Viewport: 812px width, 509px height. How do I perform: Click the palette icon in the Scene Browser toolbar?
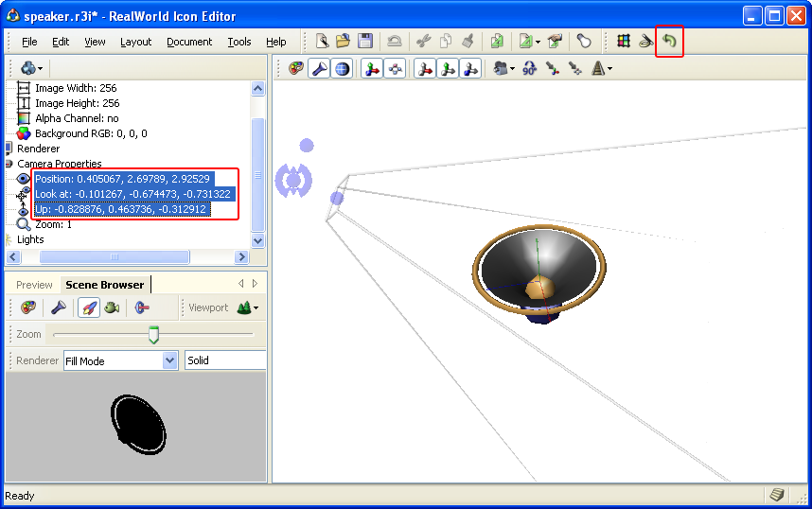[x=28, y=307]
